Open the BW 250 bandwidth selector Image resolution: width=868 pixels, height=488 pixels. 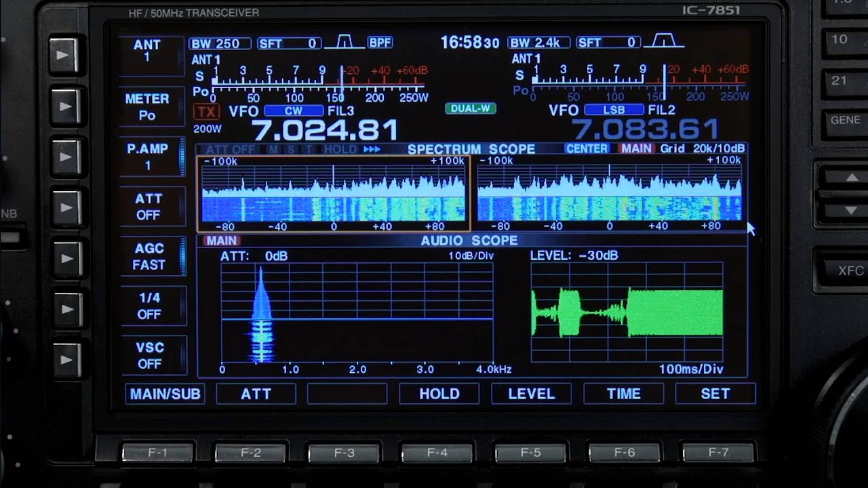pyautogui.click(x=220, y=43)
